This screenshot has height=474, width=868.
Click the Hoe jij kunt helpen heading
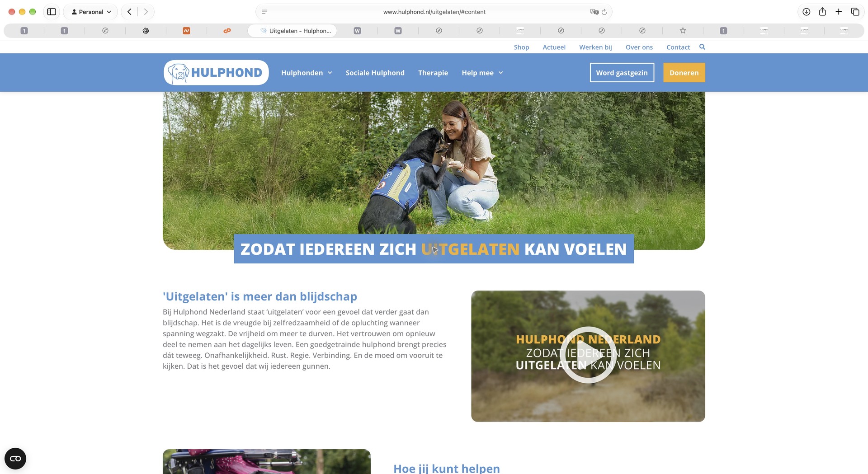point(447,468)
